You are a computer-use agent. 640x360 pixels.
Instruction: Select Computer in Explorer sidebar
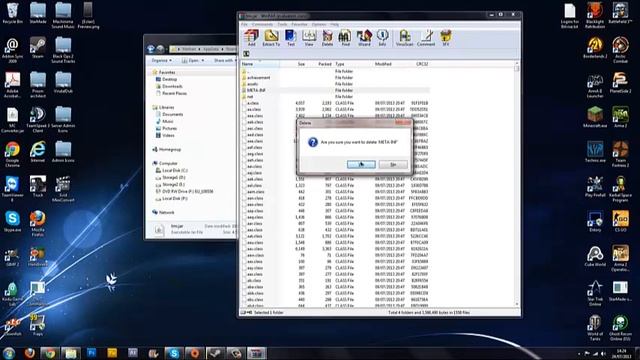click(165, 163)
